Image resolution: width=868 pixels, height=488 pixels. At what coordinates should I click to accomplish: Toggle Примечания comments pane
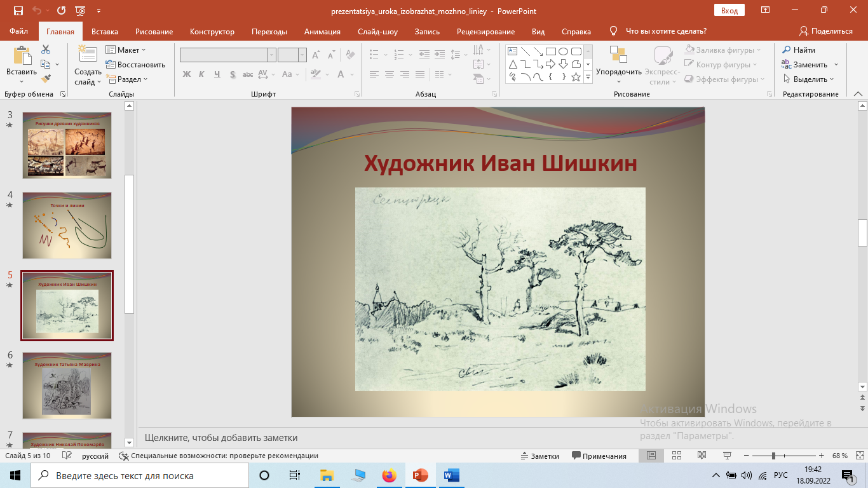click(x=599, y=456)
